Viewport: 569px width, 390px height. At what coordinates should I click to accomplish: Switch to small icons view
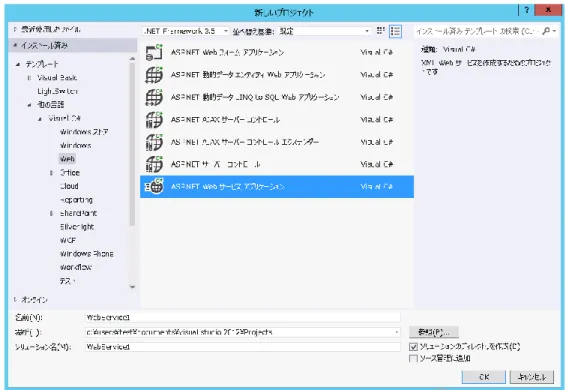(380, 31)
